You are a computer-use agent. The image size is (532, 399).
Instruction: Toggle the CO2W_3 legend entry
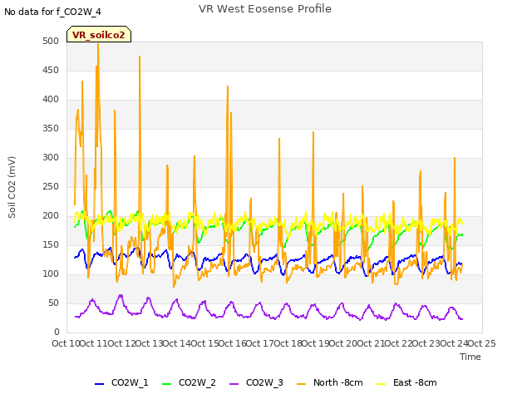point(257,382)
